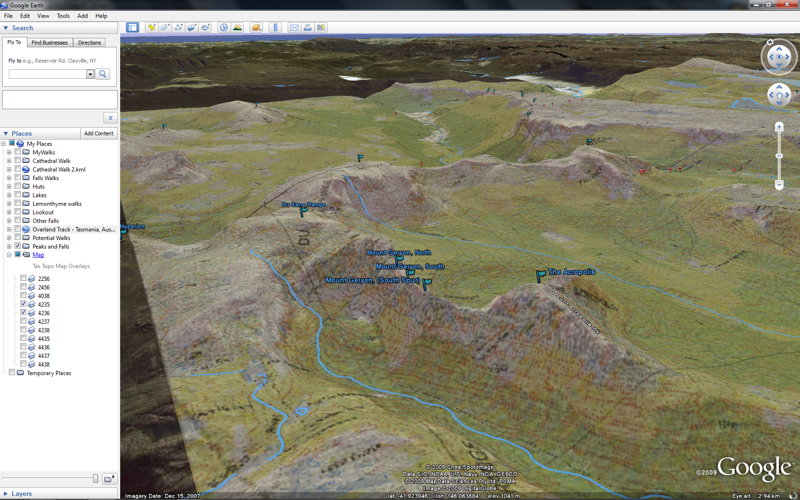Click the Move joystick navigation control
This screenshot has height=500, width=800.
pos(779,95)
